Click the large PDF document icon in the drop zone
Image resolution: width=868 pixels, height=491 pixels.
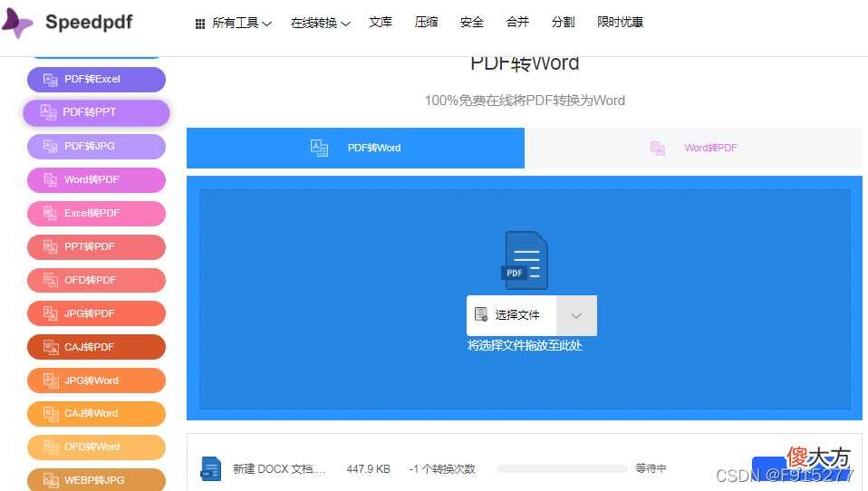pyautogui.click(x=525, y=260)
